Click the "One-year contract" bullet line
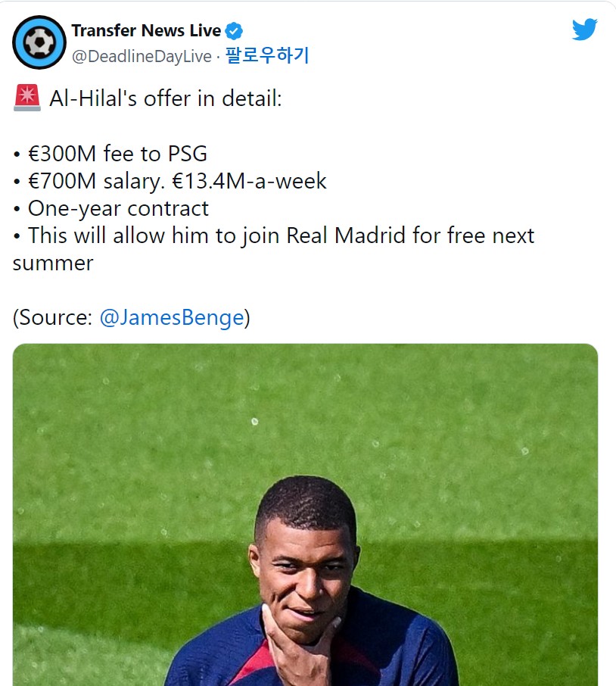The image size is (616, 686). 118,209
